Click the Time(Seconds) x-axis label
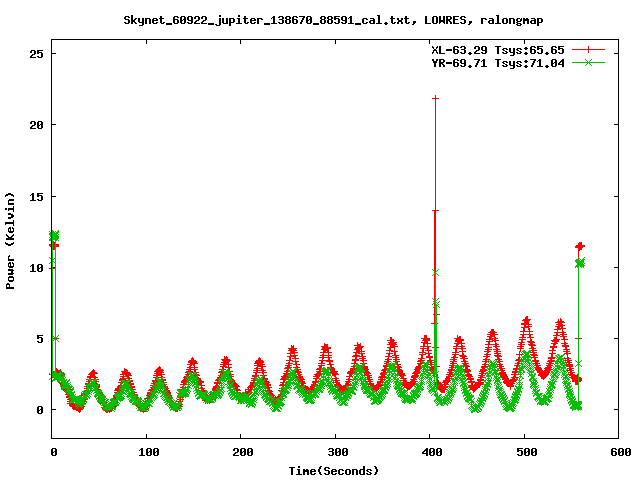This screenshot has height=480, width=640. pos(334,471)
